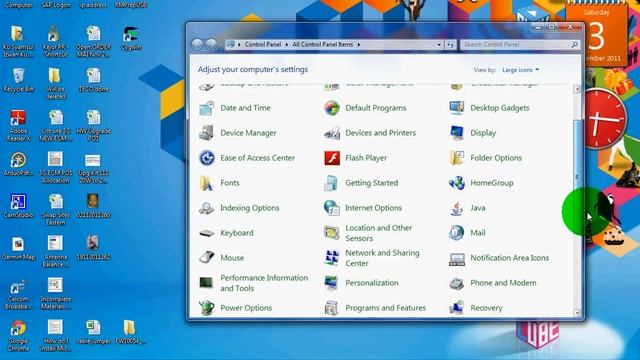
Task: Click the search magnifier icon
Action: pyautogui.click(x=574, y=44)
